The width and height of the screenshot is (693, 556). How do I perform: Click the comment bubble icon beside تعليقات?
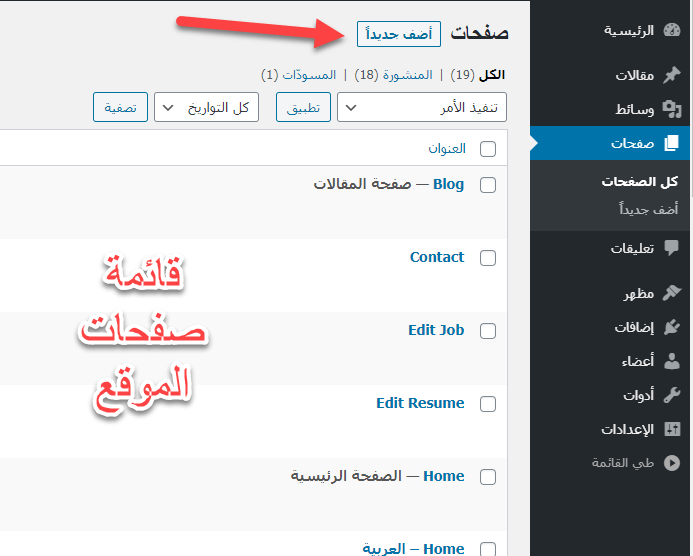pyautogui.click(x=672, y=248)
